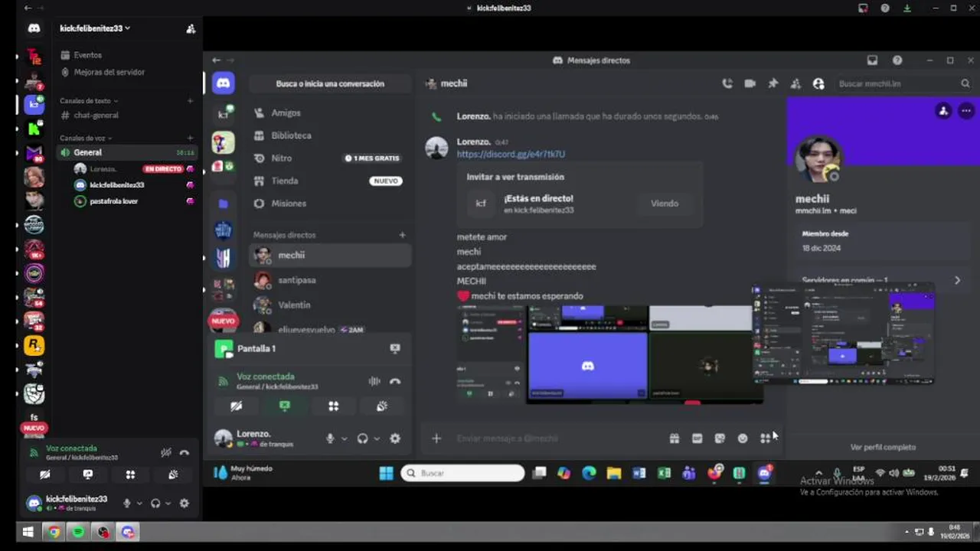This screenshot has width=980, height=551.
Task: Open soundboard in inner Discord voice panel
Action: point(382,406)
